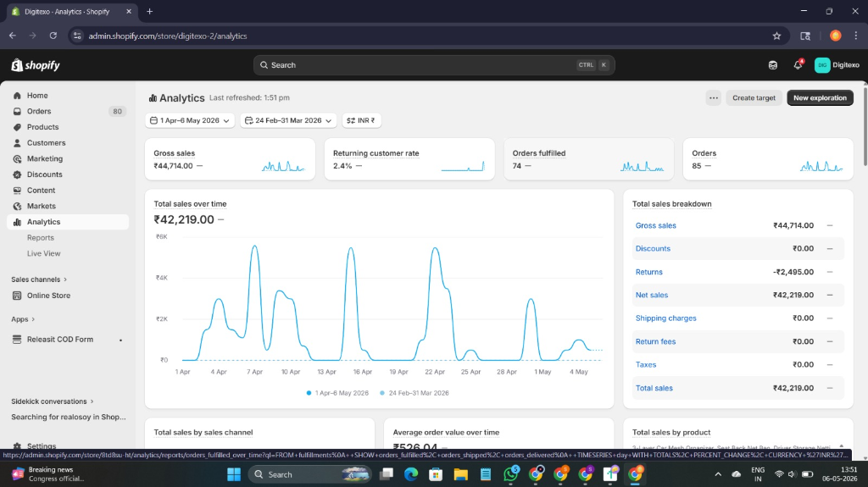This screenshot has width=868, height=487.
Task: Click the browser address bar URL
Action: 168,36
